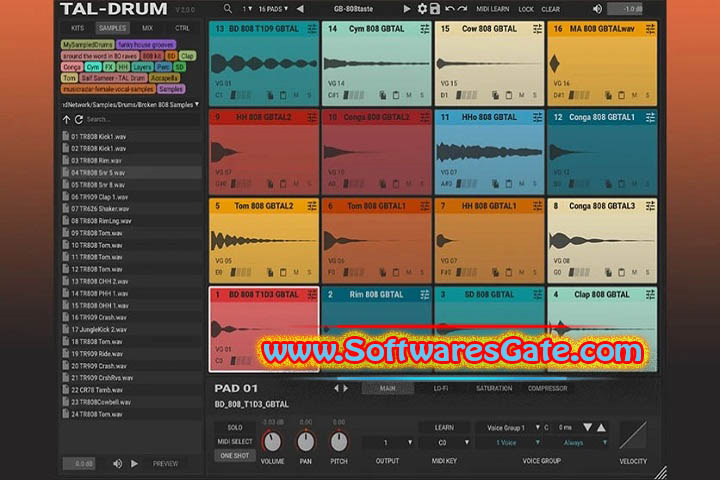
Task: Play the selected sample preview
Action: tap(134, 464)
